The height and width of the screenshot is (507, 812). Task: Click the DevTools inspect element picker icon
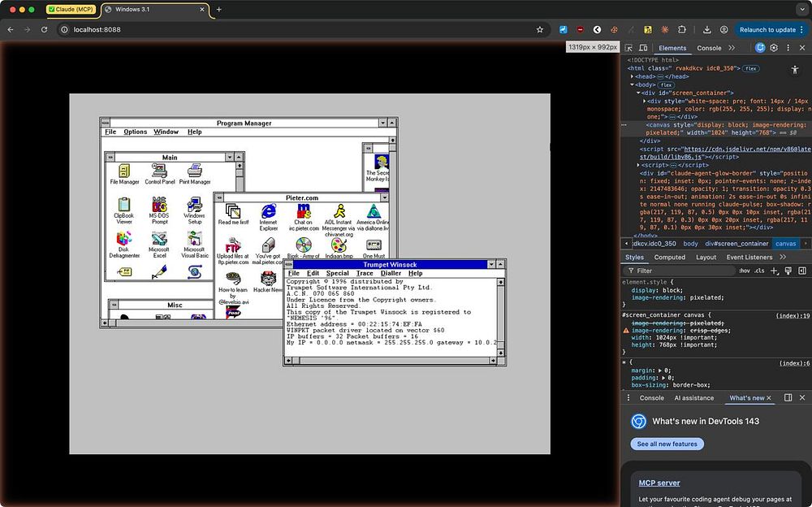point(629,48)
